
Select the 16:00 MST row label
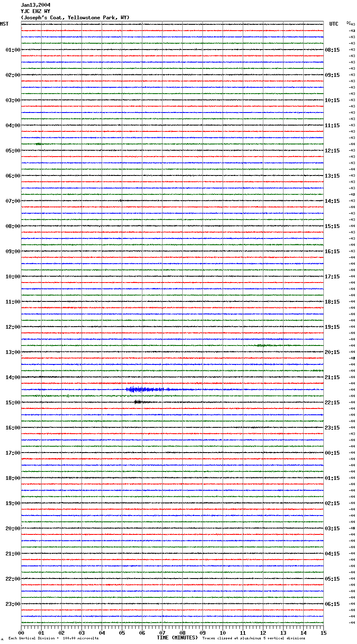(x=13, y=428)
